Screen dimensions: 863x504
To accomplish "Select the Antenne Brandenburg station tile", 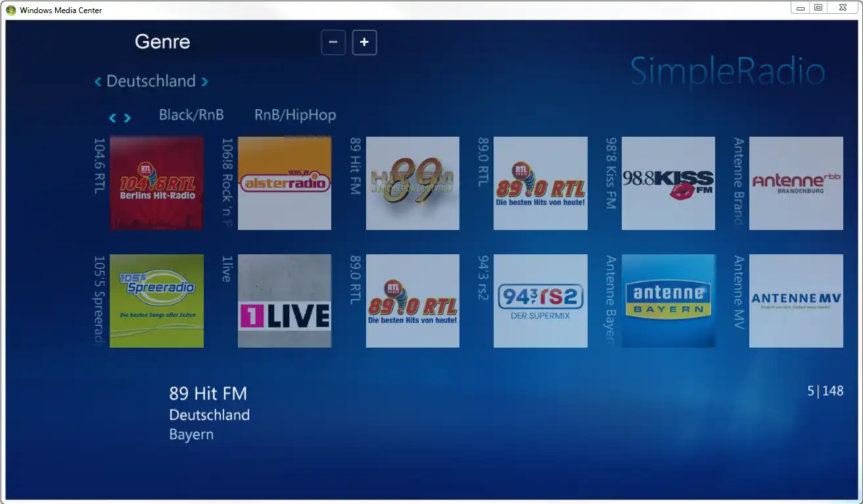I will point(796,183).
